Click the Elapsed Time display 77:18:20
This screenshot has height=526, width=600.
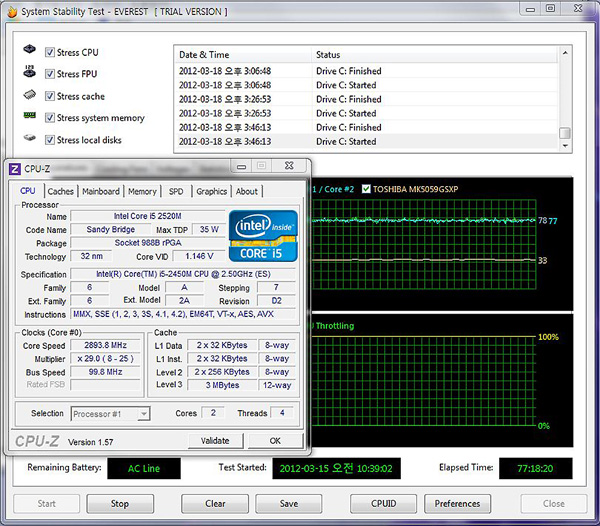(535, 468)
